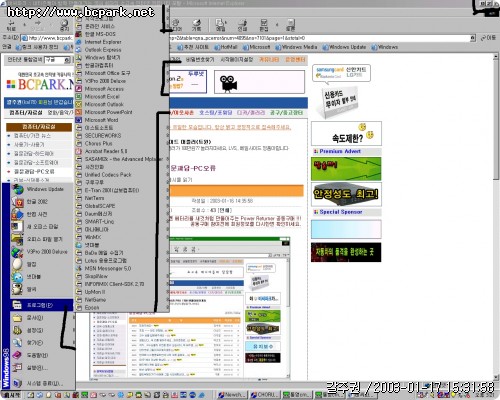The height and width of the screenshot is (400, 500).
Task: Open V3Pro 2000 Deluxe shortcut in Start menu top section
Action: click(x=47, y=252)
